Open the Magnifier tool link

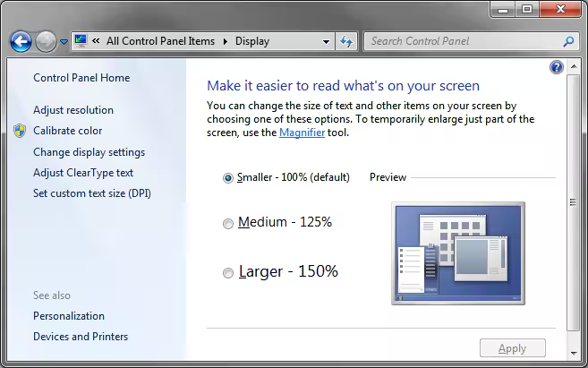point(302,133)
